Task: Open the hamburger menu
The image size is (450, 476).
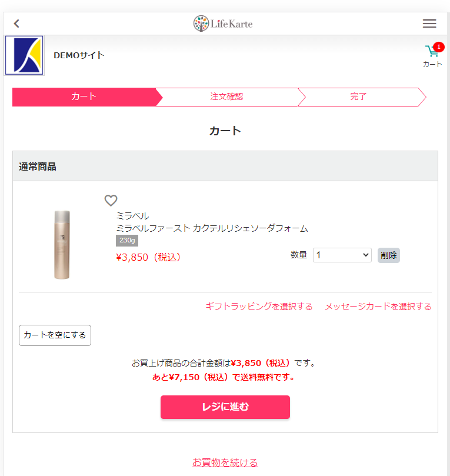Action: pos(429,24)
